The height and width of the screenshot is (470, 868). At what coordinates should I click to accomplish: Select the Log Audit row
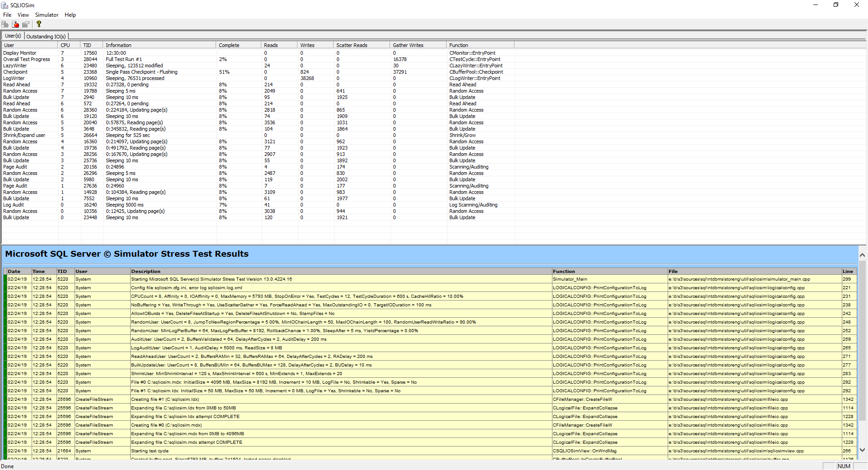click(x=258, y=205)
